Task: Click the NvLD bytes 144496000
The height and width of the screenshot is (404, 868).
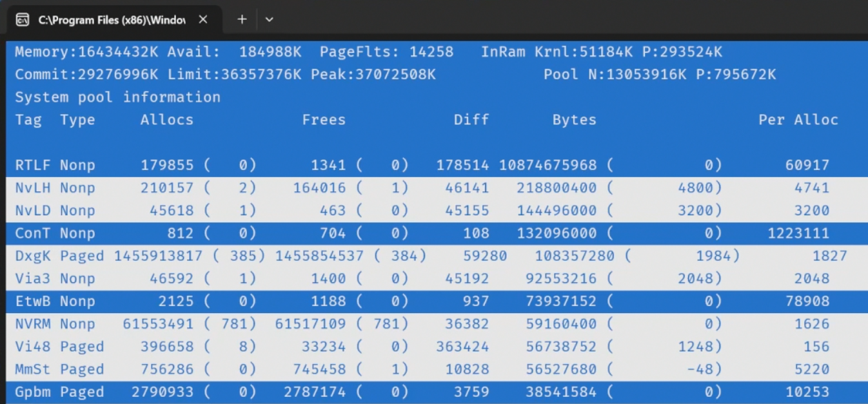Action: (557, 211)
